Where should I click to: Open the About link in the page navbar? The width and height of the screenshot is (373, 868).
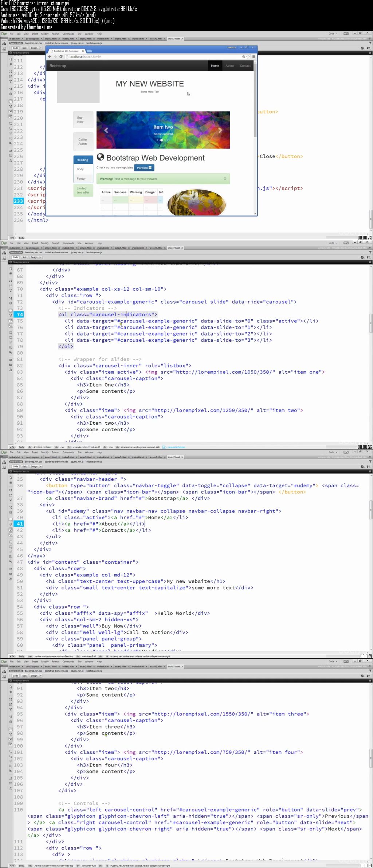(229, 66)
